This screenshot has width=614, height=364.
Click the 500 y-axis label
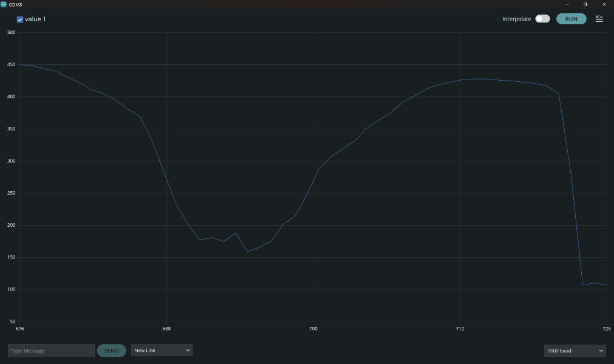point(12,32)
